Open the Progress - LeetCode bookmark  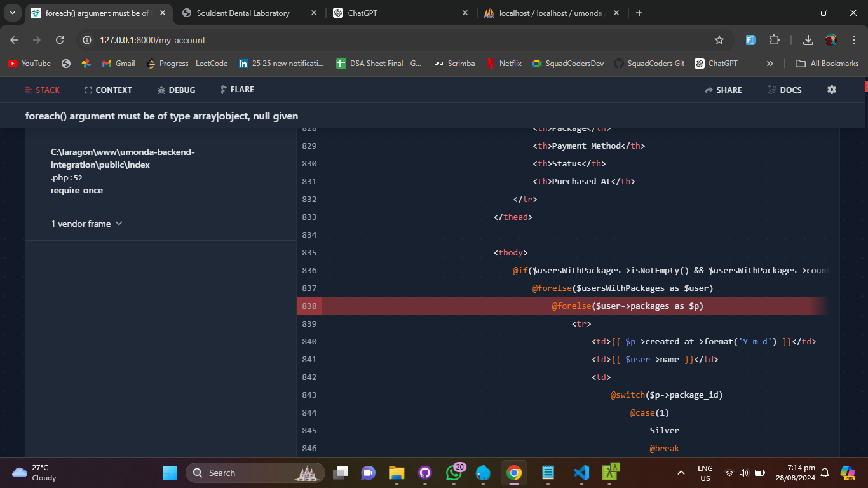pos(187,64)
